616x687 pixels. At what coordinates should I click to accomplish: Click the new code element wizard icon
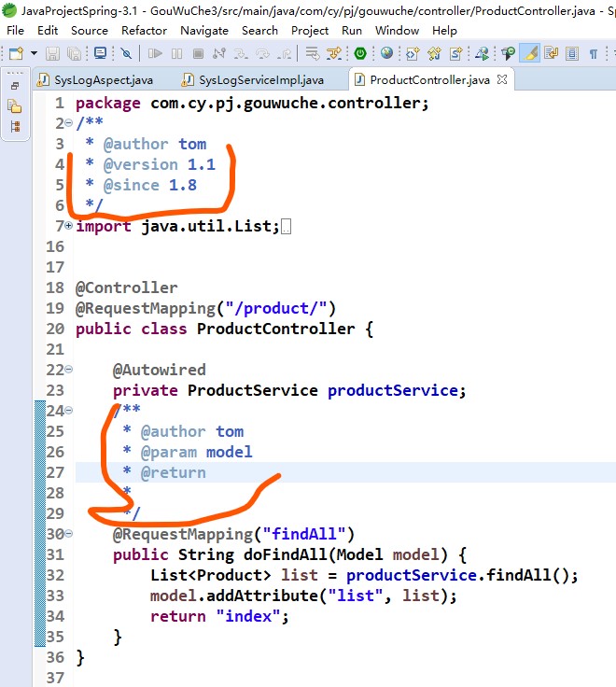pos(413,53)
